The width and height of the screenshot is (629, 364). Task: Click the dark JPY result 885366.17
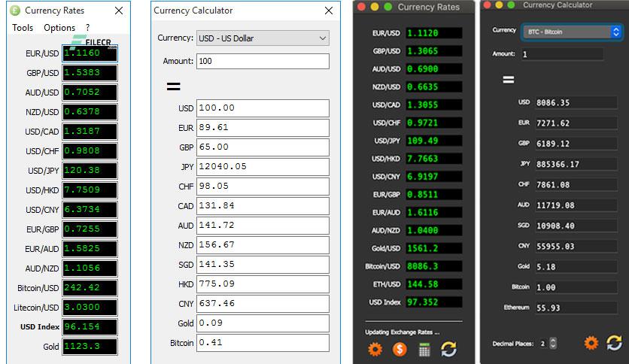click(576, 164)
